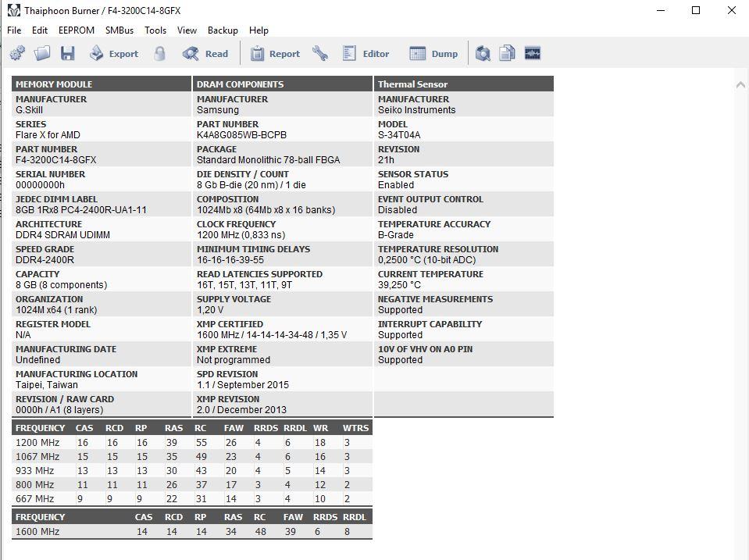Click serial number value 00000000h
This screenshot has width=749, height=560.
click(x=40, y=185)
